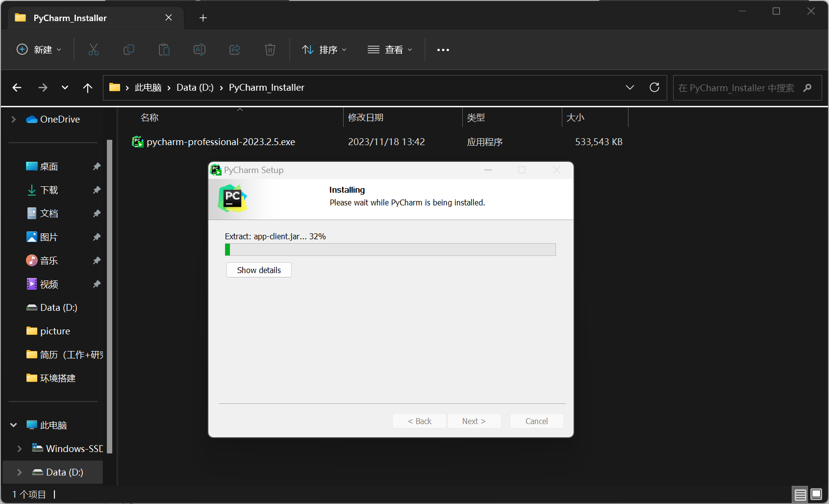829x504 pixels.
Task: Expand Windows-SSD in the sidebar tree
Action: (x=19, y=448)
